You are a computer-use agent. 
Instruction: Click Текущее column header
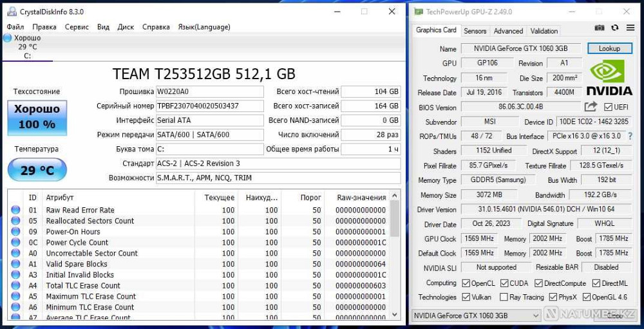tap(215, 198)
